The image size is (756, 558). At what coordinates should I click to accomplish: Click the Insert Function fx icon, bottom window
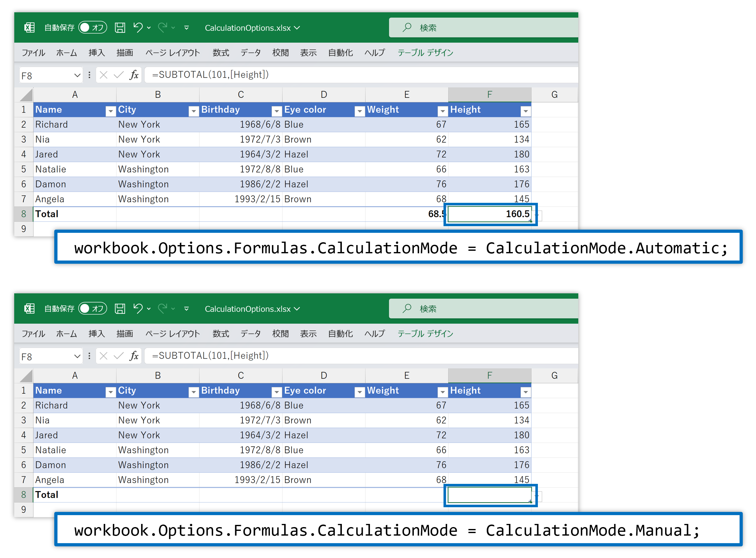coord(134,356)
